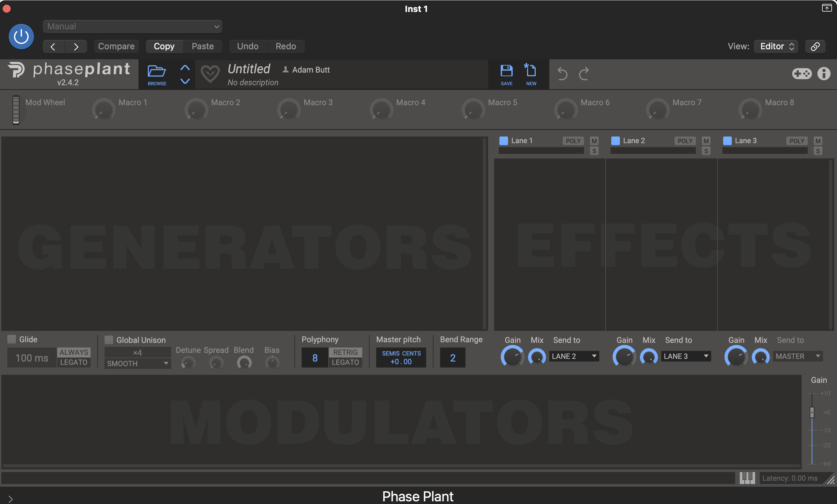Screen dimensions: 837x504
Task: Open the Manual preset dropdown
Action: pos(133,27)
